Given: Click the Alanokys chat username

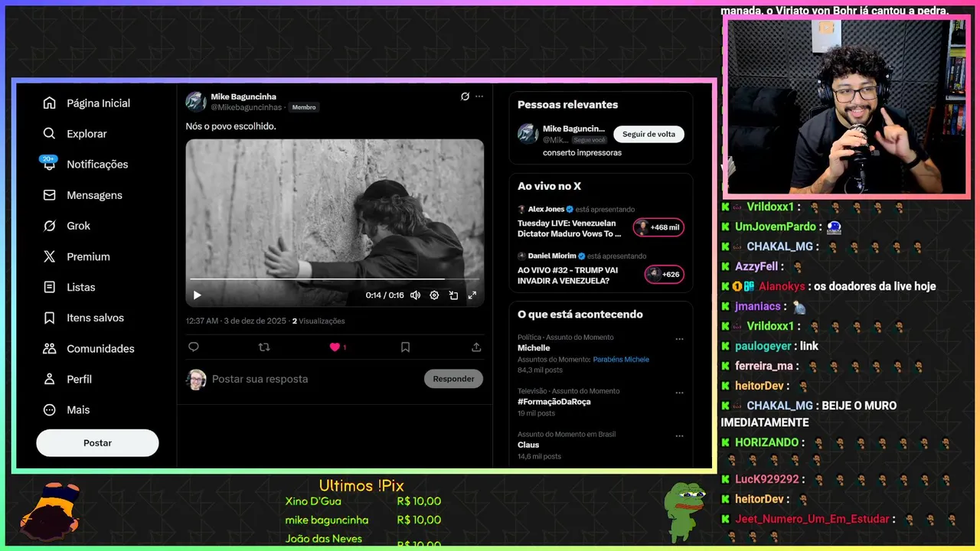Looking at the screenshot, I should click(x=782, y=286).
